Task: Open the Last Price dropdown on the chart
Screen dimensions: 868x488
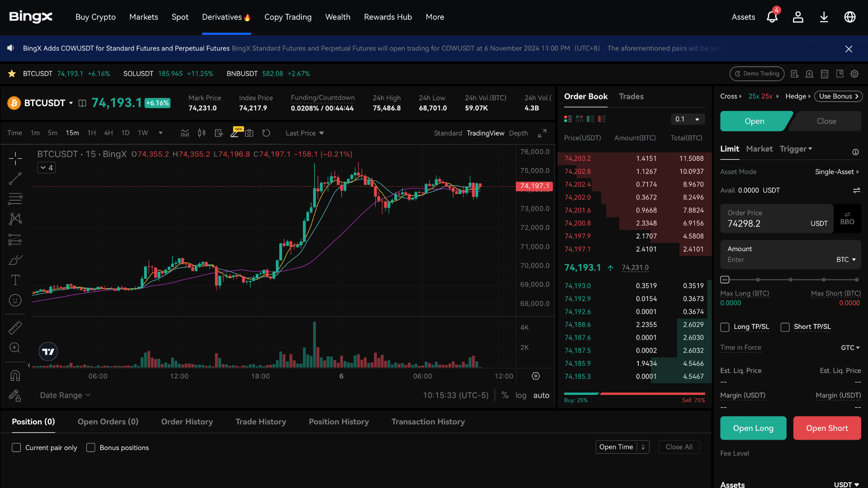Action: point(305,133)
